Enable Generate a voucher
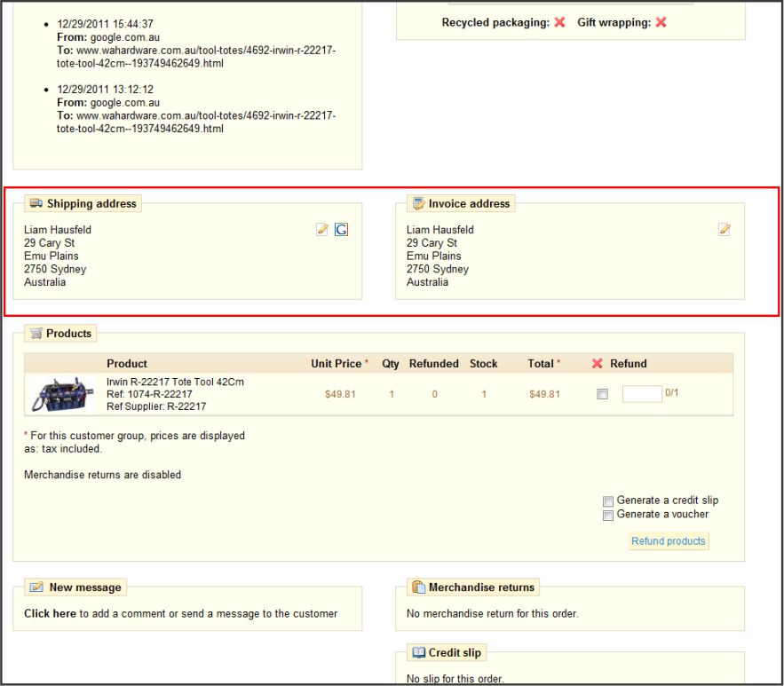This screenshot has width=784, height=686. click(608, 515)
